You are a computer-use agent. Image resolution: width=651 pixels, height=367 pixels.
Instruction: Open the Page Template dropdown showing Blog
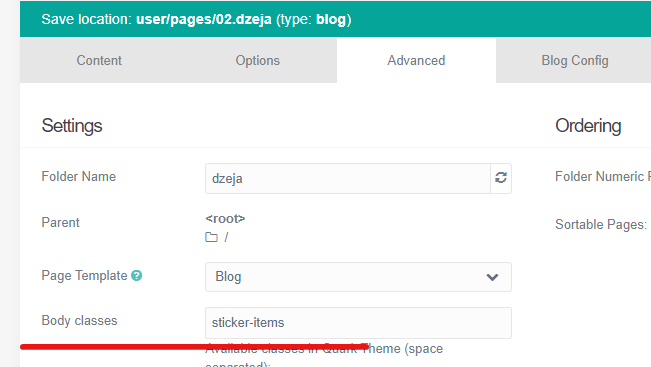(x=358, y=277)
